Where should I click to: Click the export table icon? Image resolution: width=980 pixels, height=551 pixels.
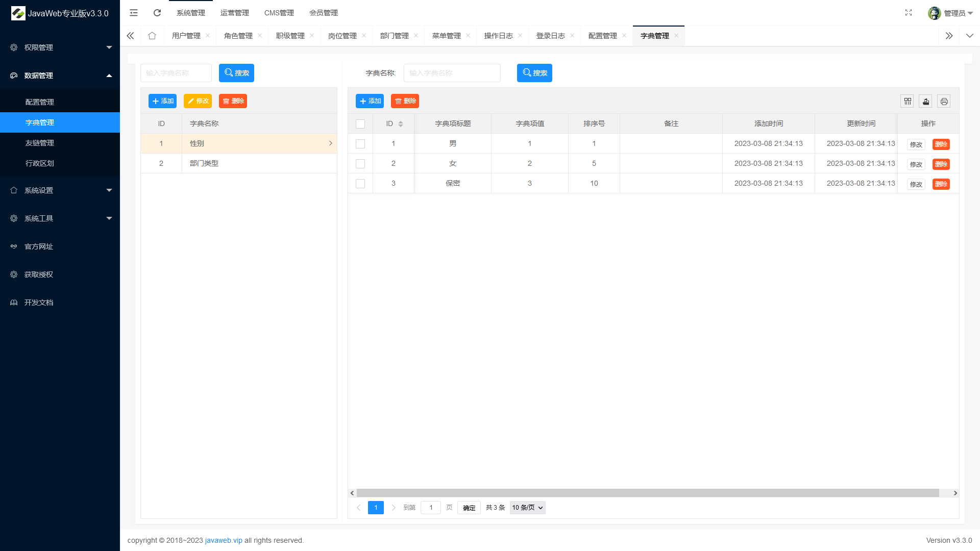[925, 102]
